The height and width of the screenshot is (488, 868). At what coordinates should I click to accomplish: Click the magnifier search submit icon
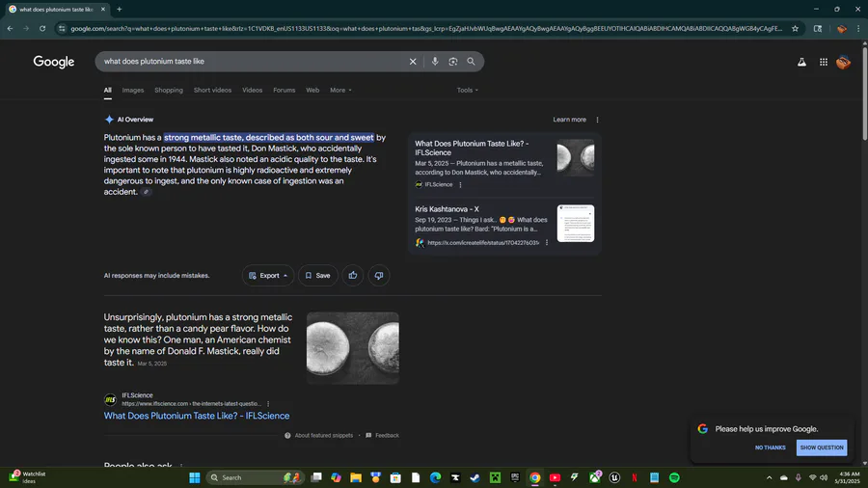pyautogui.click(x=471, y=62)
